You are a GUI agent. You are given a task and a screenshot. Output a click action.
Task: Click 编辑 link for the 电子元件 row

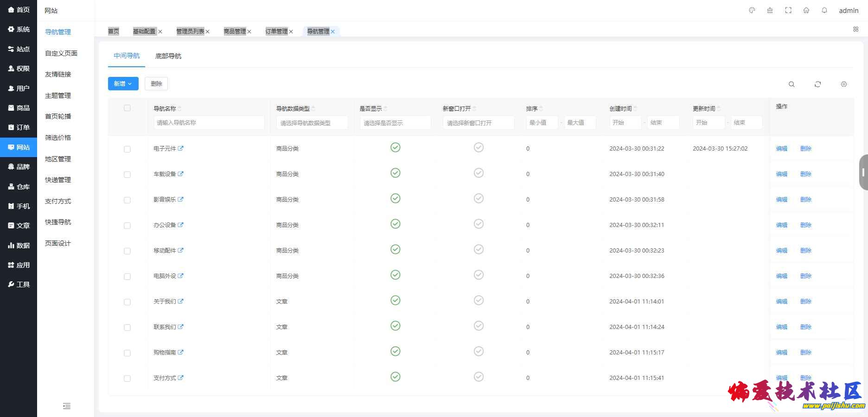[x=782, y=149]
